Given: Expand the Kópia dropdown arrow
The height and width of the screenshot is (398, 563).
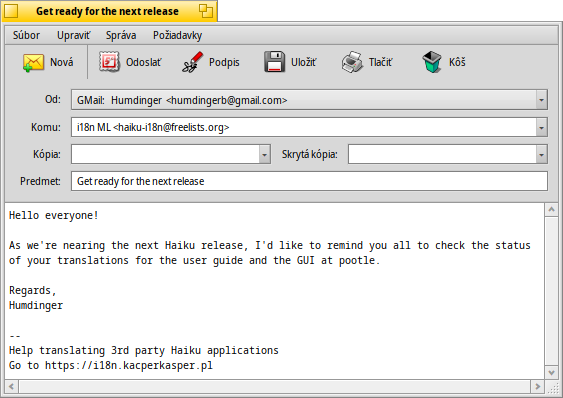Looking at the screenshot, I should click(x=265, y=154).
